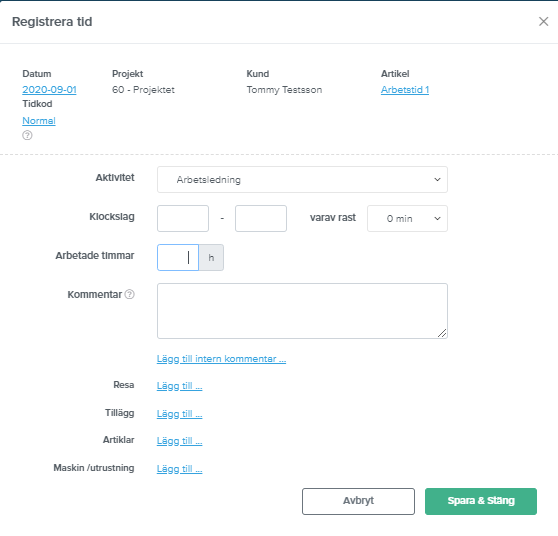This screenshot has width=558, height=536.
Task: Click the help icon next to Kommentar
Action: [130, 294]
